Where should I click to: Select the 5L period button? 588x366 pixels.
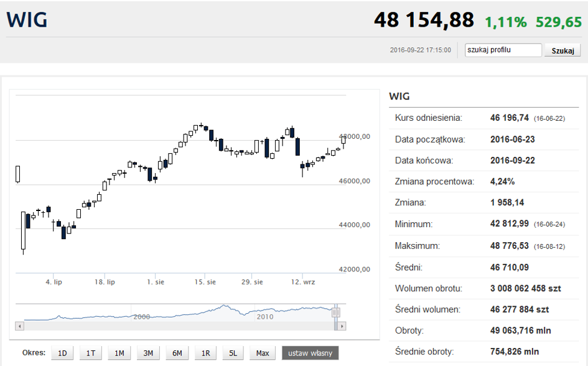[233, 353]
